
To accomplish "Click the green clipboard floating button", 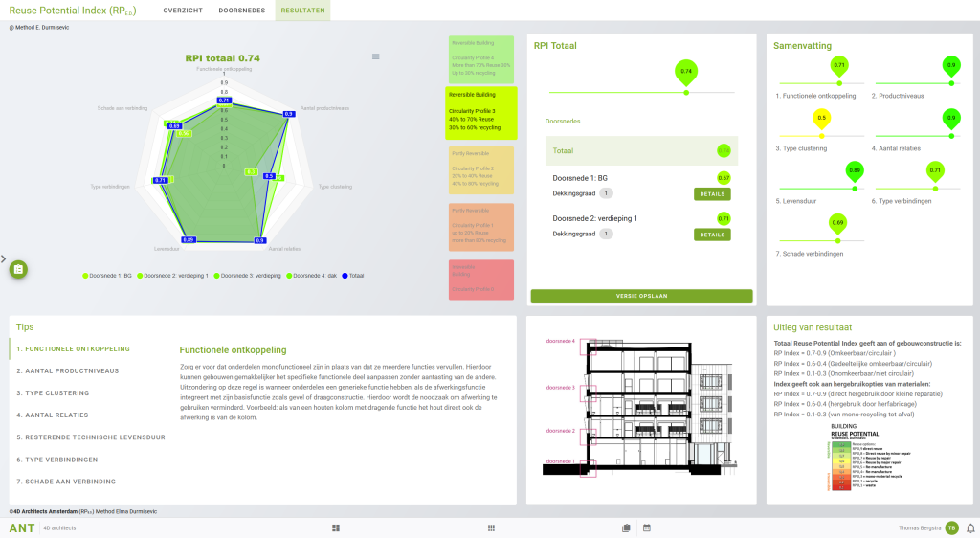I will coord(18,270).
